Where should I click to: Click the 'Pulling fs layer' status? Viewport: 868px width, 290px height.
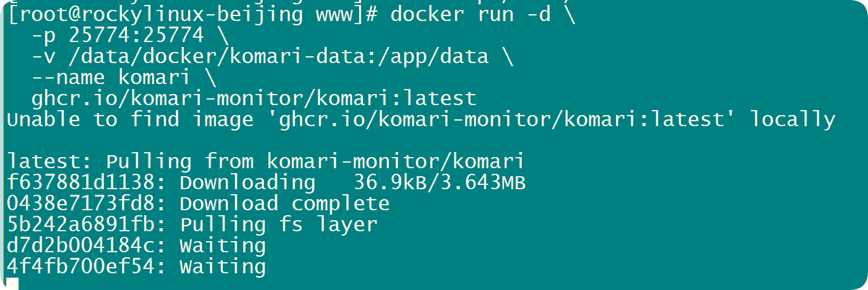(279, 224)
